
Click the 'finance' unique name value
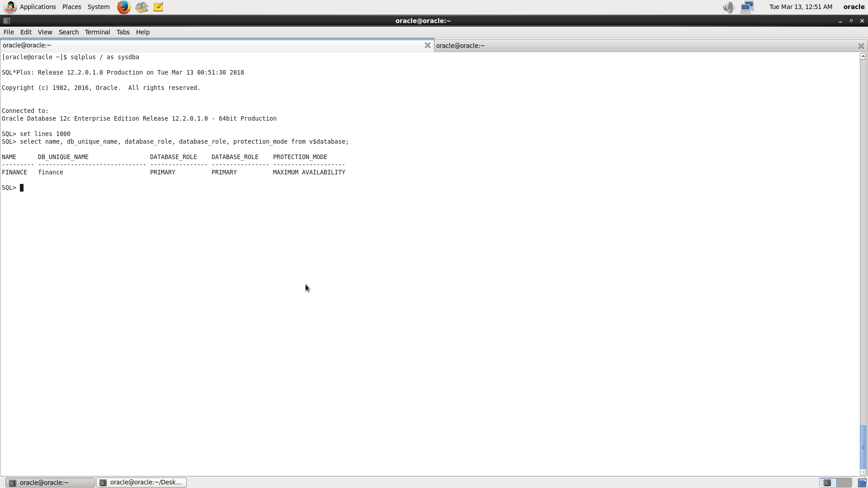[51, 172]
